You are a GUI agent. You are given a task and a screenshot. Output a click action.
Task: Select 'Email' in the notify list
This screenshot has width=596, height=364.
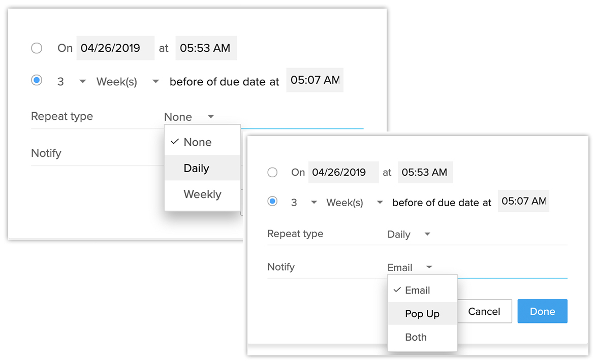417,290
